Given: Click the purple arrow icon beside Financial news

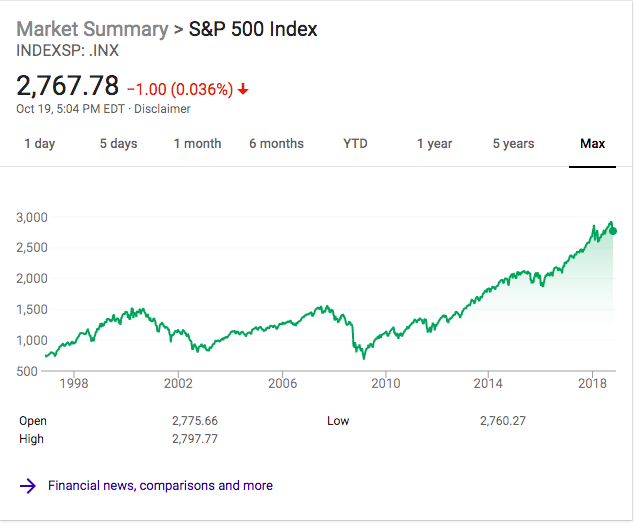Looking at the screenshot, I should 28,486.
